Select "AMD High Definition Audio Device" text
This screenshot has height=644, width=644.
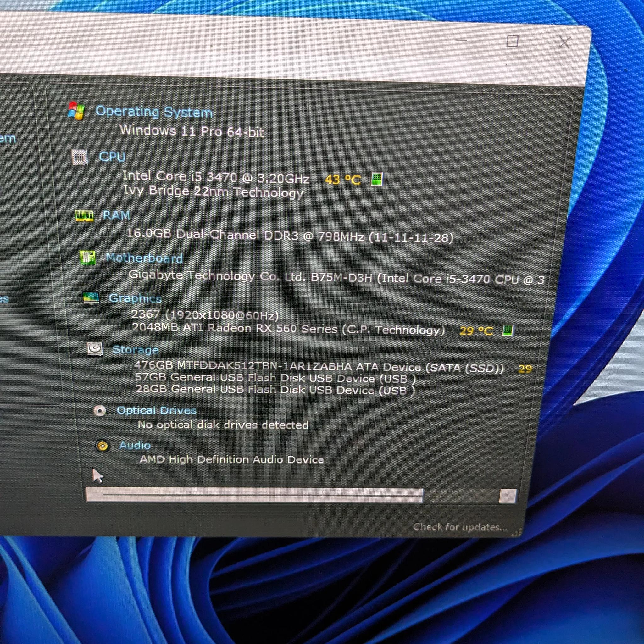pyautogui.click(x=232, y=459)
